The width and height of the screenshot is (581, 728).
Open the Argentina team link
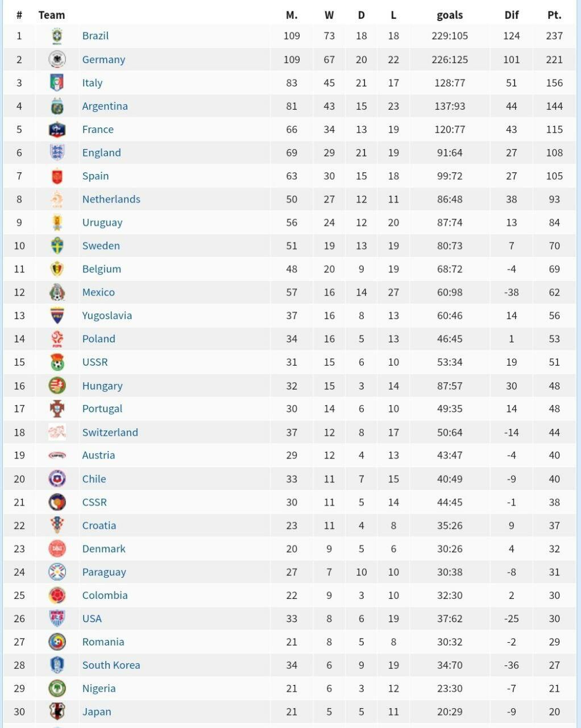105,106
